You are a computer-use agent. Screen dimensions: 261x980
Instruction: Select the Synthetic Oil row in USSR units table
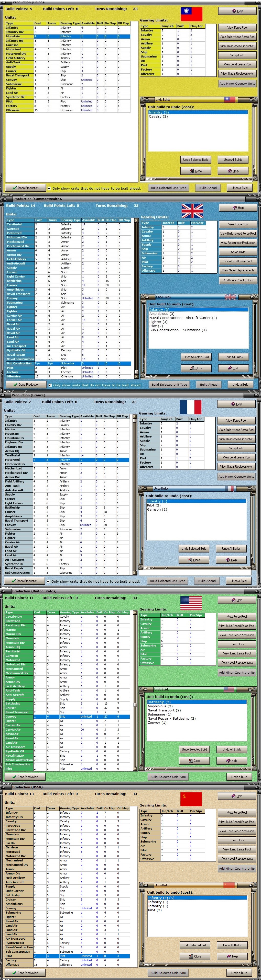[67, 943]
